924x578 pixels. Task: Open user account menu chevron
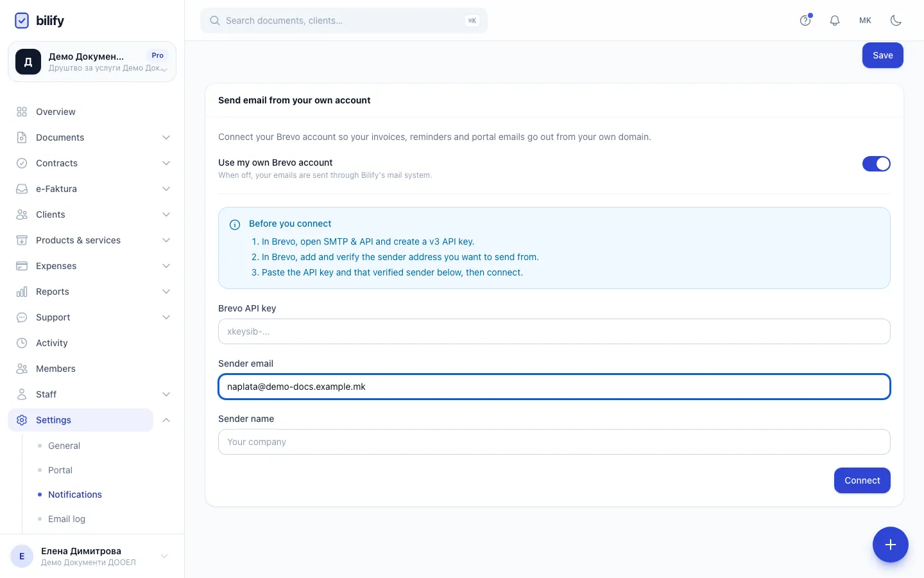click(x=164, y=556)
